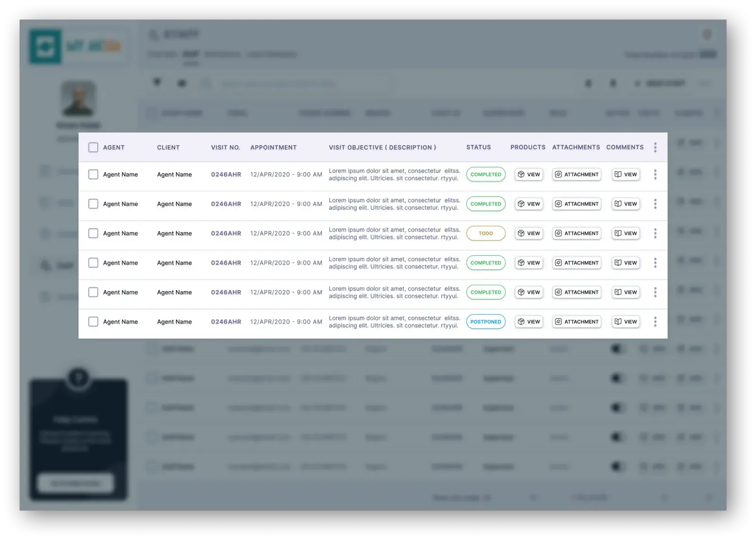Tick the checkbox in the TODO row
This screenshot has height=540, width=756.
pos(93,233)
